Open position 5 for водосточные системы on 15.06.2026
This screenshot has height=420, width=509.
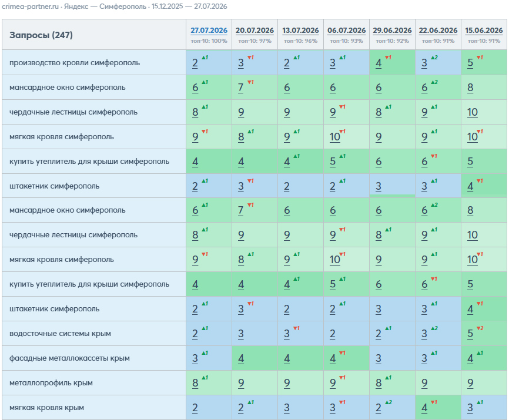470,334
